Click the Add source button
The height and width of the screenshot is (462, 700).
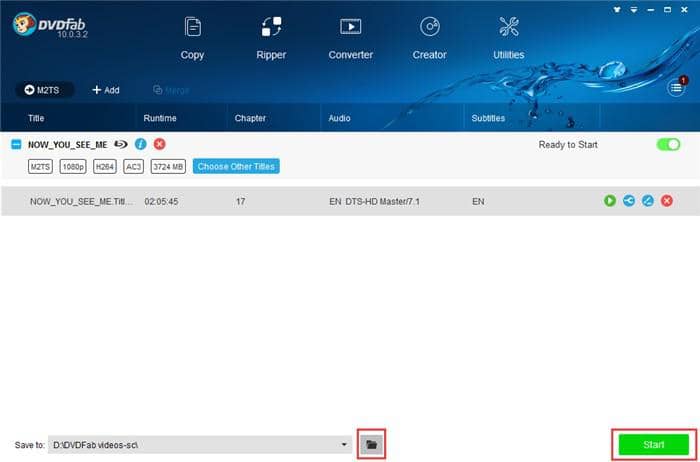coord(106,90)
